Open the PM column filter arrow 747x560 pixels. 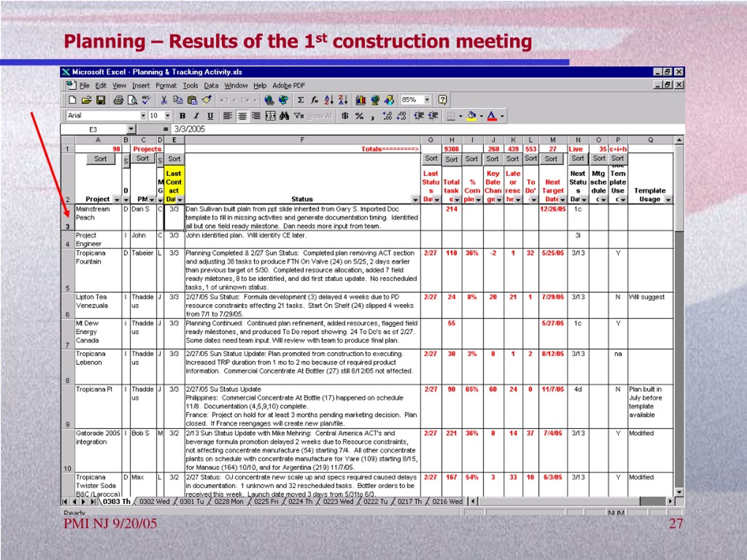point(152,200)
